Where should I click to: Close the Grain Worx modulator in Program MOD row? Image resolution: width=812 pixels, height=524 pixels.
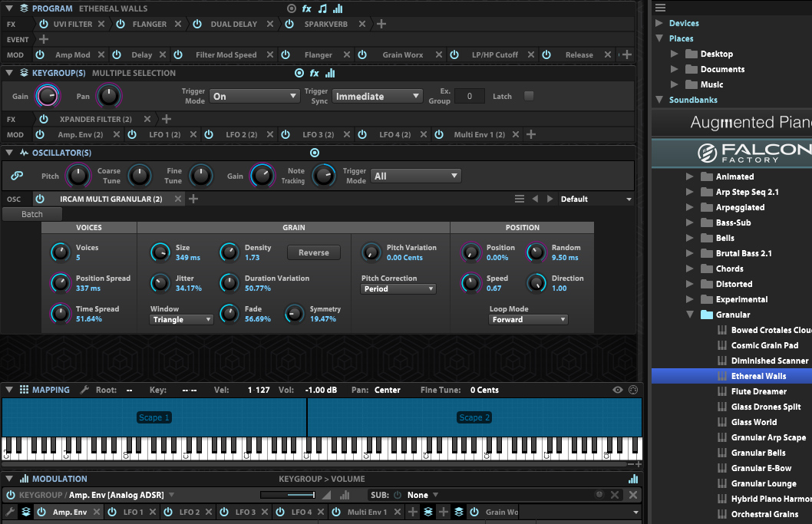point(439,54)
